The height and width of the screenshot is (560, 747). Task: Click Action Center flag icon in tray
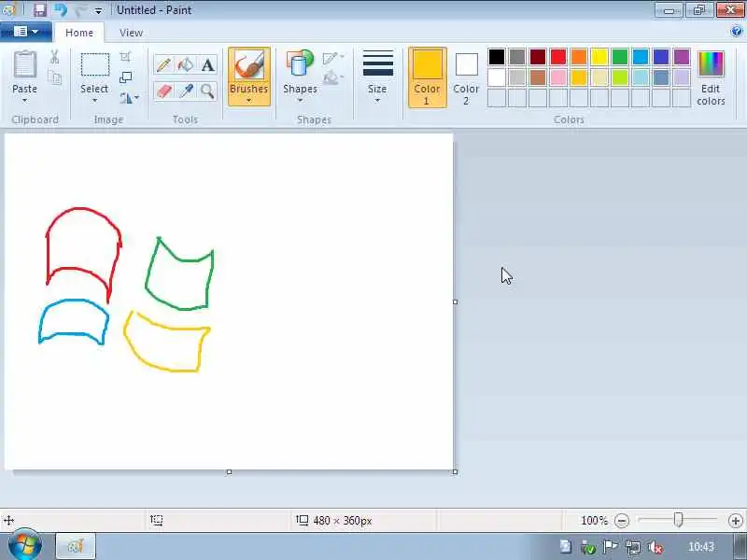point(611,547)
